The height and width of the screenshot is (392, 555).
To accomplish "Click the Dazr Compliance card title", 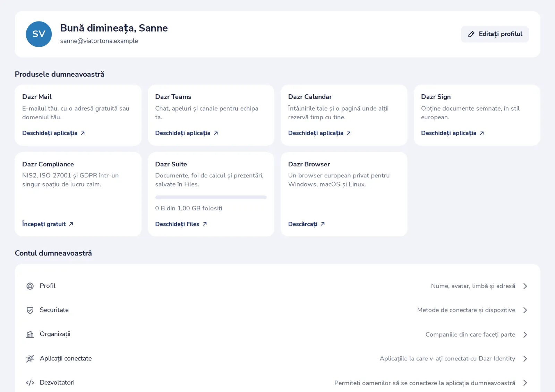I will (48, 164).
